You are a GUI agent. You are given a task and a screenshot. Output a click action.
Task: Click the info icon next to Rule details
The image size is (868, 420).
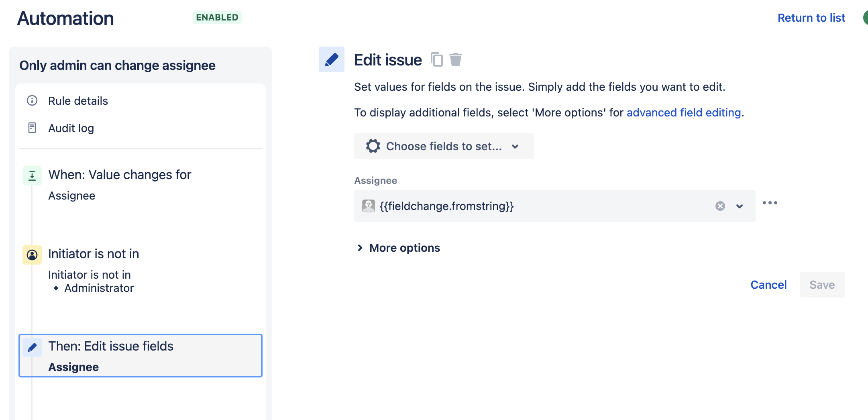(32, 101)
